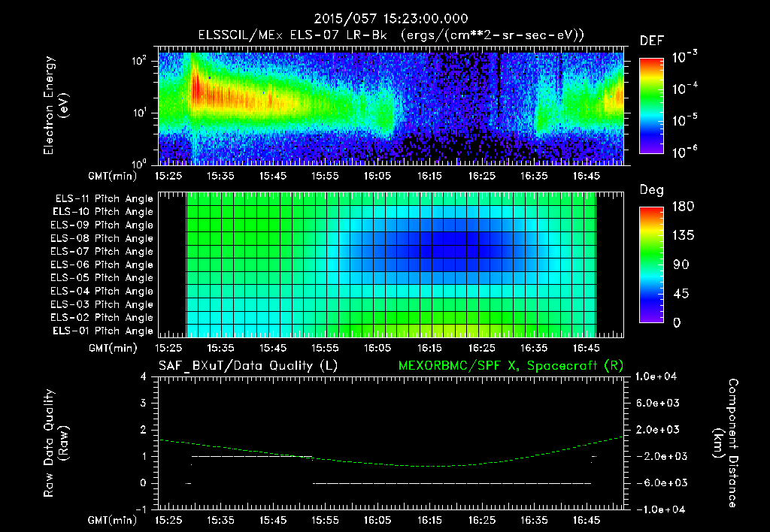Click the 3 tick on data quality axis
The image size is (770, 532).
(144, 403)
